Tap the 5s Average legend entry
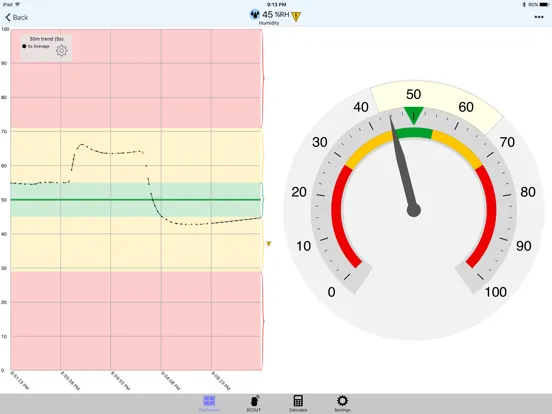Viewport: 552px width, 414px height. (36, 46)
